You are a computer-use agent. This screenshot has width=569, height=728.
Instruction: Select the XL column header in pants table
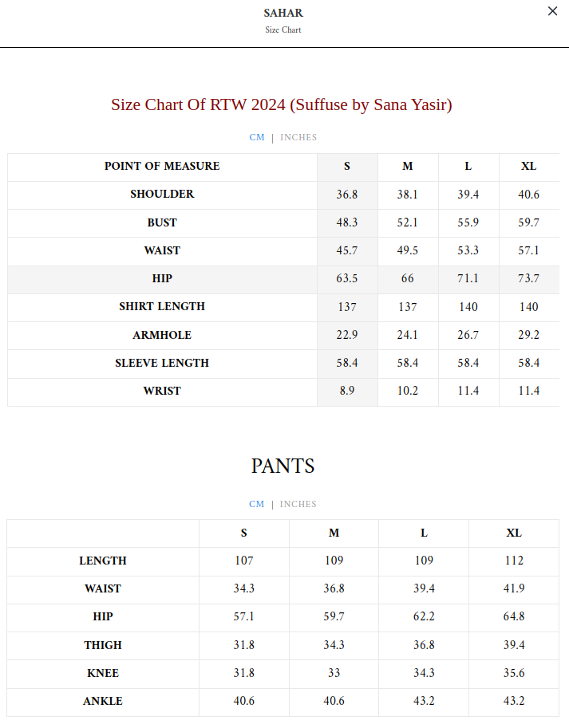[514, 533]
